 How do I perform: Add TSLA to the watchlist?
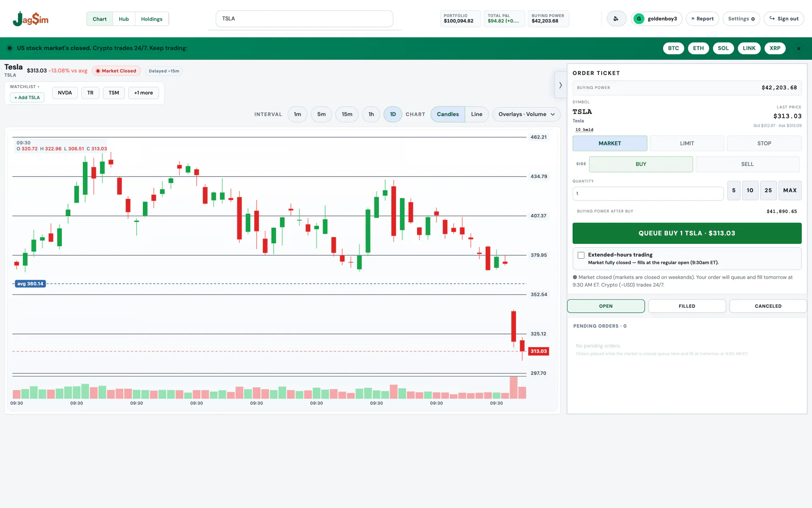[x=27, y=97]
